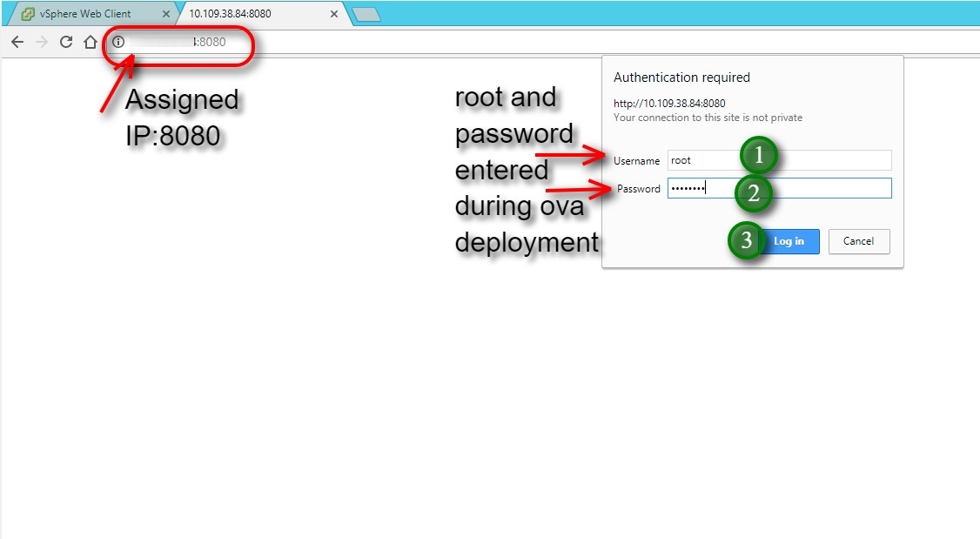Image resolution: width=980 pixels, height=539 pixels.
Task: Click the green circle numbered 3
Action: pos(746,240)
